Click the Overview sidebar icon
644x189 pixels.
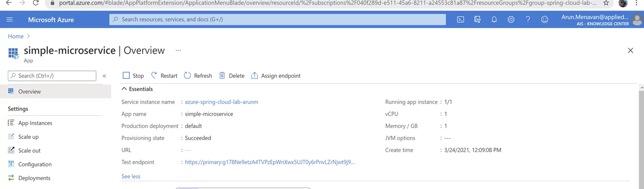[11, 91]
